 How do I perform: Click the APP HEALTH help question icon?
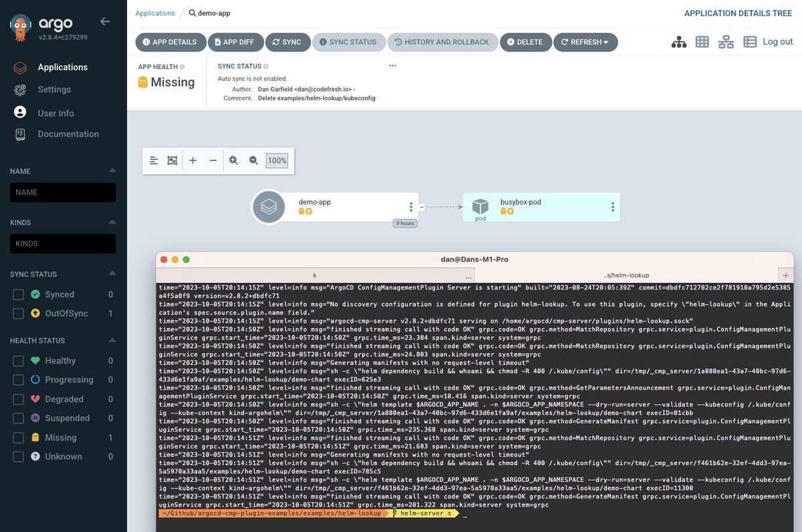182,67
